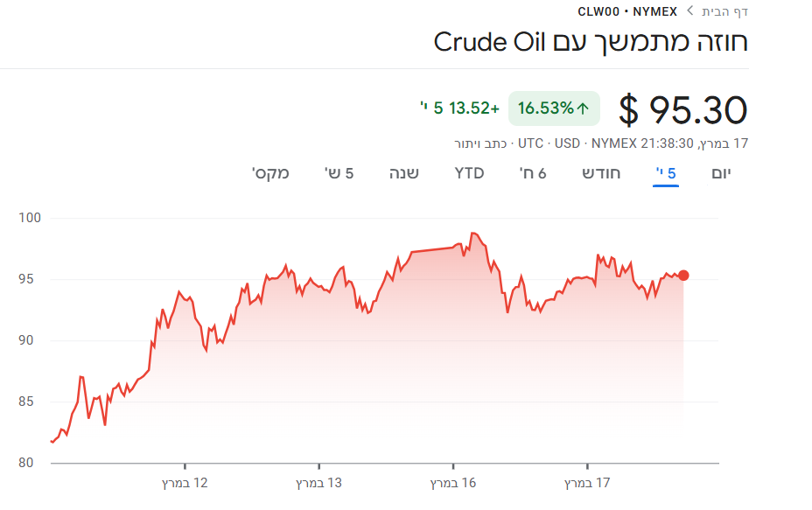This screenshot has height=510, width=812.
Task: Select the "מקס'" maximum range tab
Action: pyautogui.click(x=271, y=173)
